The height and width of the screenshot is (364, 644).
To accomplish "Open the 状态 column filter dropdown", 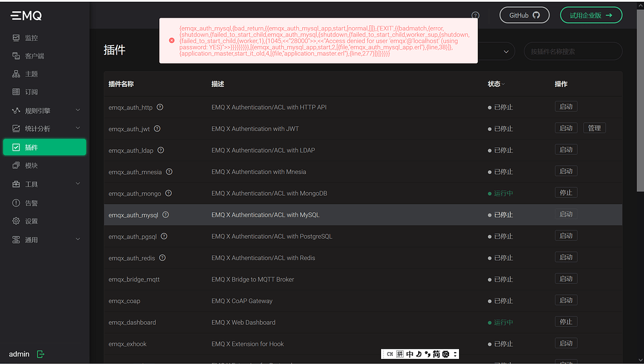I will (496, 84).
